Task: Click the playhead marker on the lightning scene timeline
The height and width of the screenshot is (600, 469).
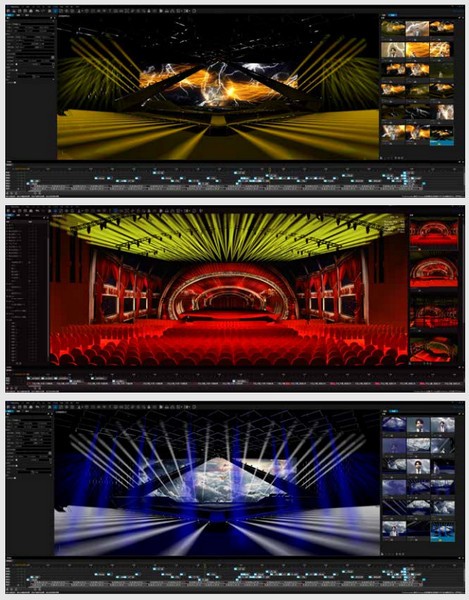Action: 269,169
